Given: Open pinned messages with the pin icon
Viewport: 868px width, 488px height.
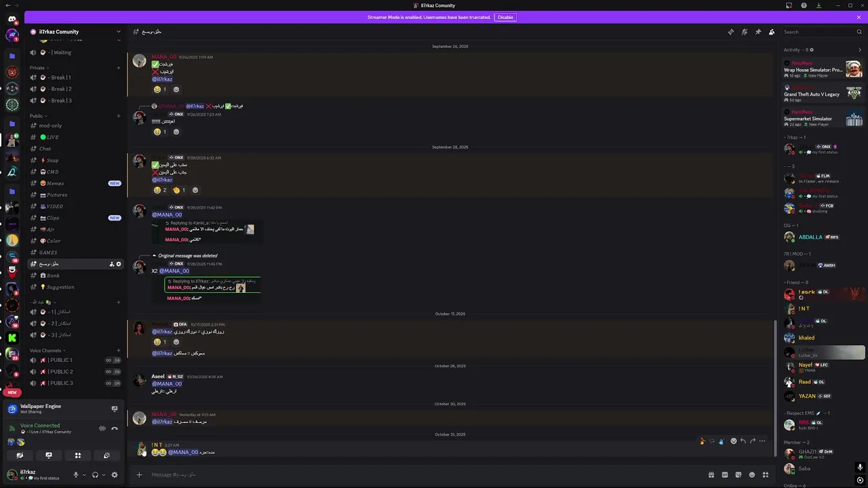Looking at the screenshot, I should pos(758,32).
